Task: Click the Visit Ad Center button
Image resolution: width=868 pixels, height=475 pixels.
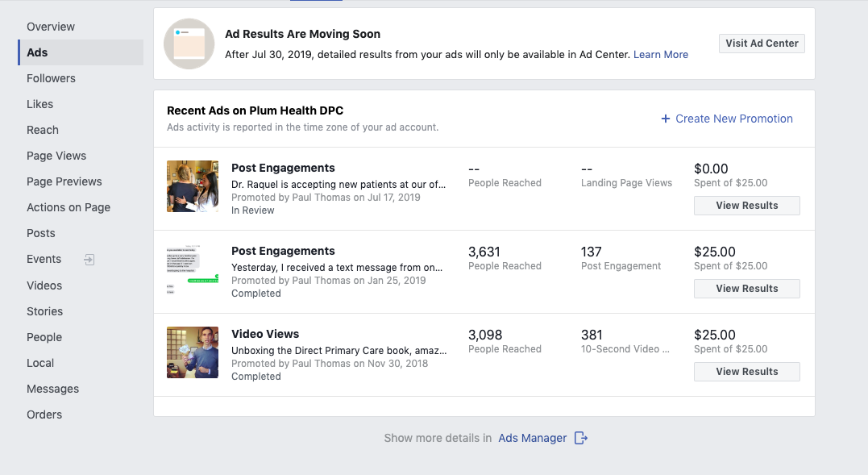Action: pos(762,44)
